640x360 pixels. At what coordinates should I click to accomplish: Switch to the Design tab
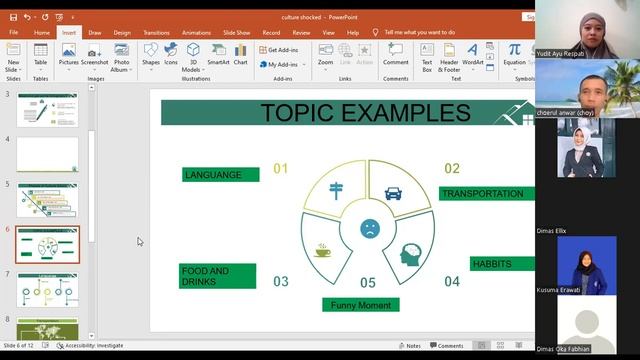(x=122, y=32)
